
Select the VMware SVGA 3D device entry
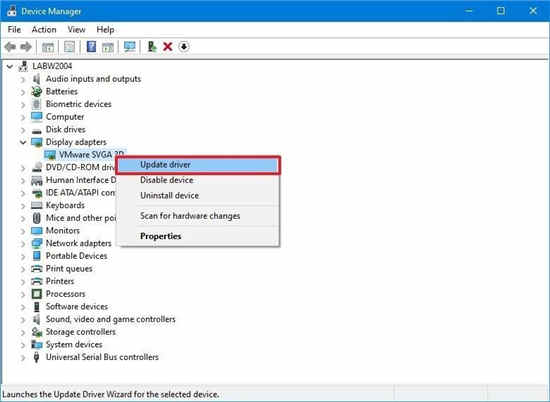(91, 155)
